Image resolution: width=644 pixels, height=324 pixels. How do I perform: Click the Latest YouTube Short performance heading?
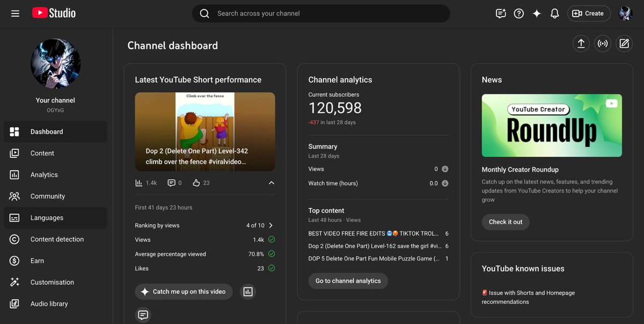click(198, 80)
